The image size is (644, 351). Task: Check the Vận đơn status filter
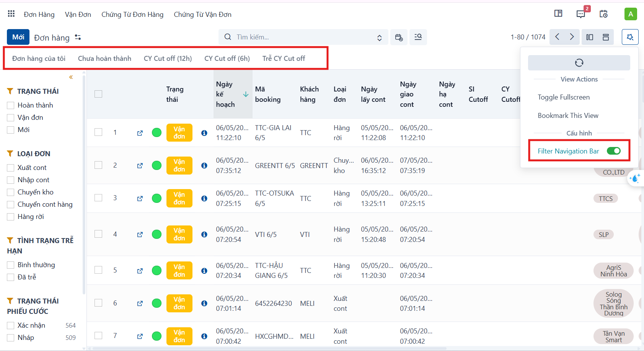pyautogui.click(x=11, y=118)
